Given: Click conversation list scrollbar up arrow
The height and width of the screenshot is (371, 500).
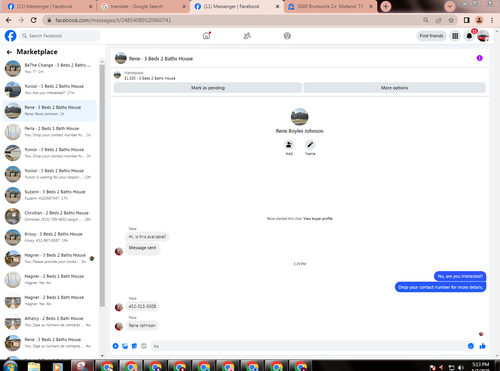Looking at the screenshot, I should tap(102, 61).
